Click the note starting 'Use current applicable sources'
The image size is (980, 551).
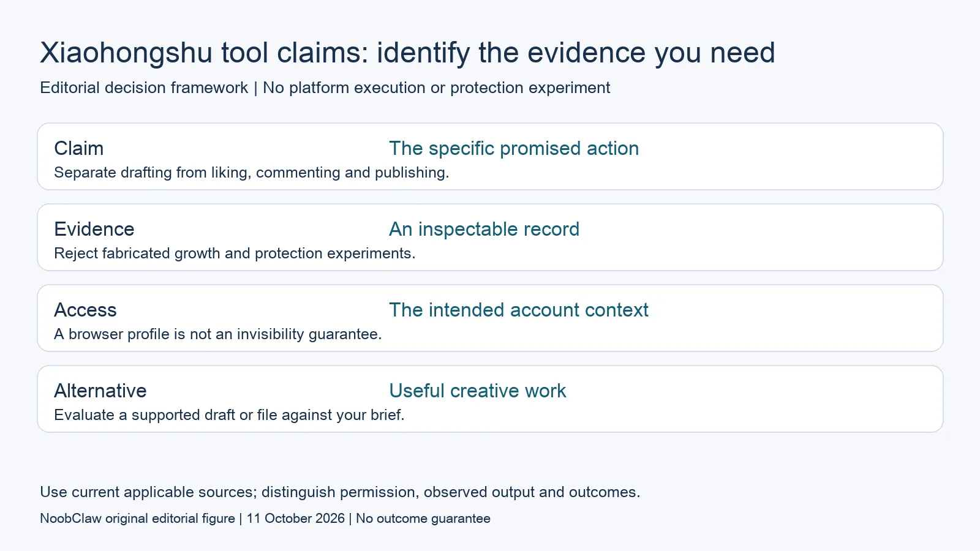pyautogui.click(x=340, y=492)
